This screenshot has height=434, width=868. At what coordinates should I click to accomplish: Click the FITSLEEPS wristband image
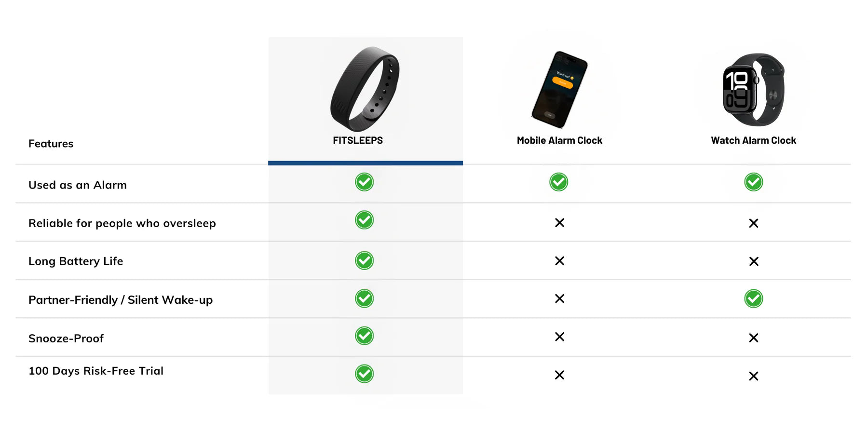(x=365, y=89)
